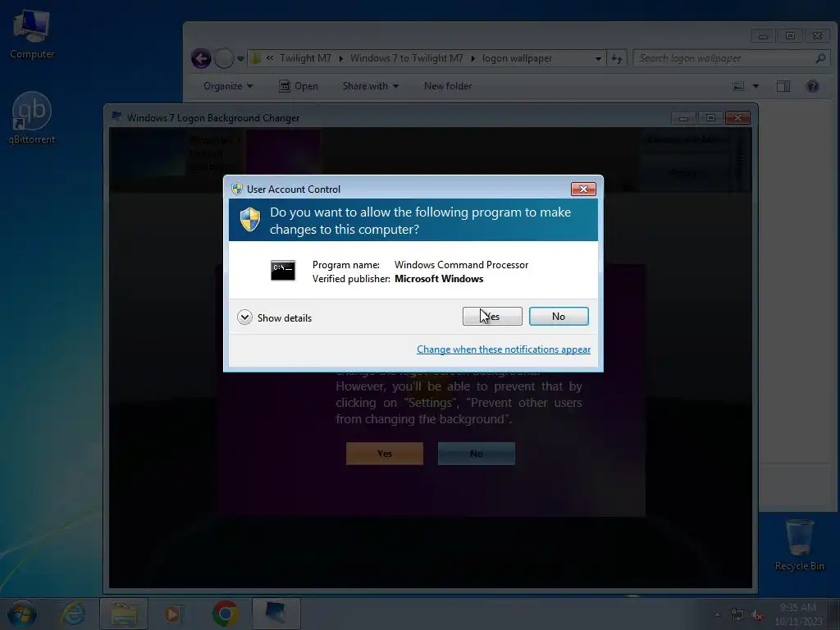Open the Organize menu in Explorer
Image resolution: width=840 pixels, height=630 pixels.
(x=228, y=85)
